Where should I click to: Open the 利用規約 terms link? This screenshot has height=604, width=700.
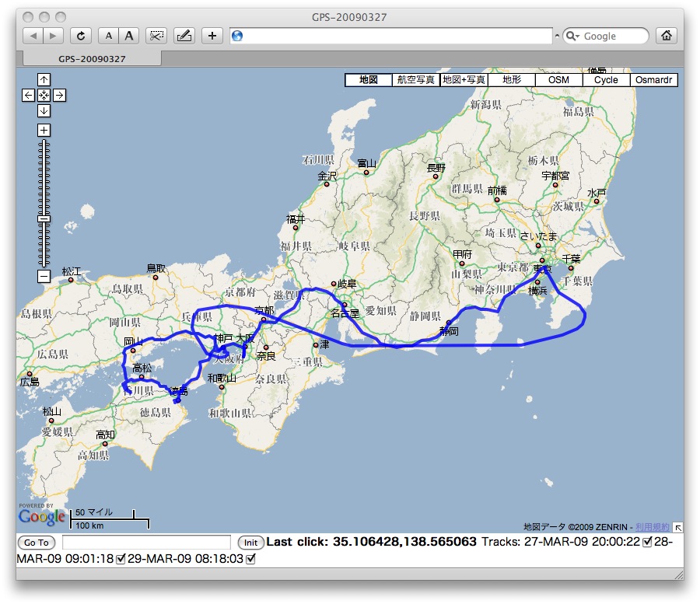(653, 527)
